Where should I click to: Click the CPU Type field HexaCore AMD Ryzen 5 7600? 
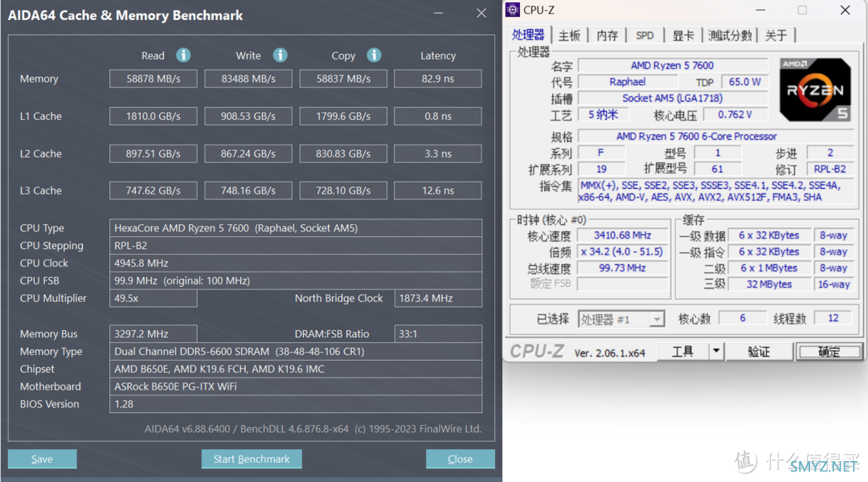(x=296, y=228)
